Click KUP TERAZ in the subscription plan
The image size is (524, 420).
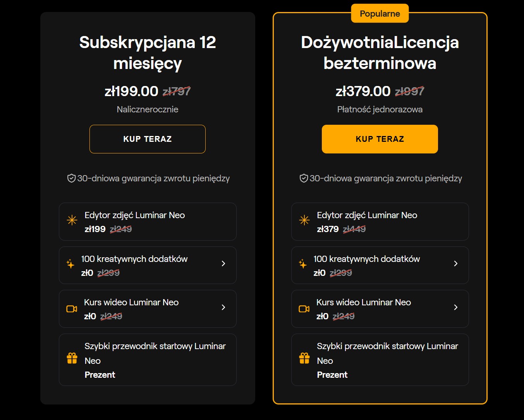coord(147,139)
